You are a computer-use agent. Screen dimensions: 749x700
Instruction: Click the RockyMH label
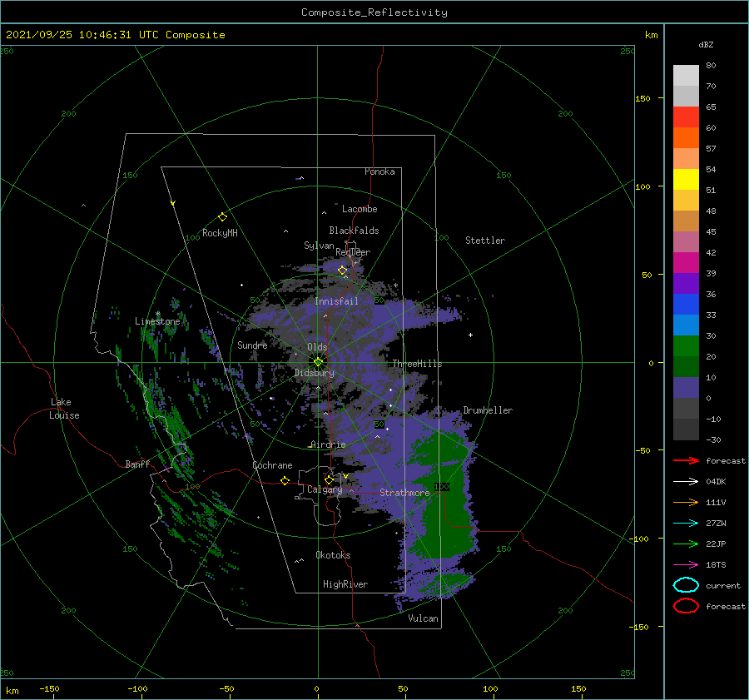[220, 233]
